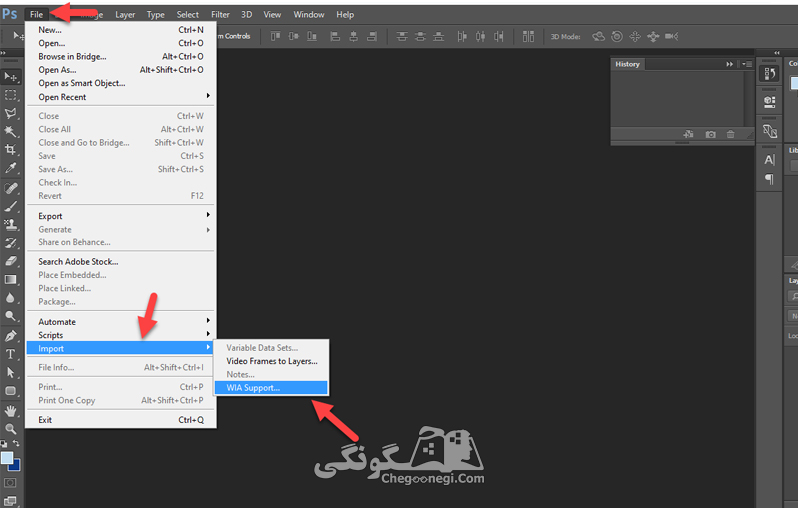This screenshot has width=798, height=508.
Task: Open the Filter menu
Action: click(x=220, y=15)
